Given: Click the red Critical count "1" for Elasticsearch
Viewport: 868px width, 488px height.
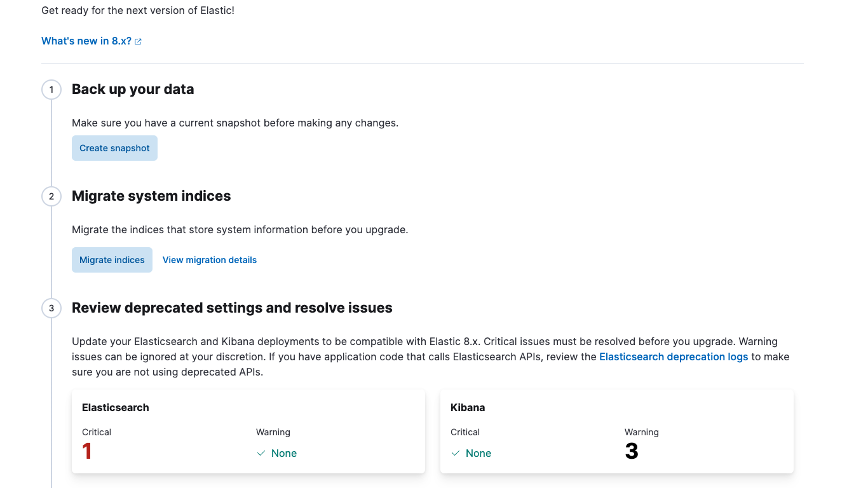Looking at the screenshot, I should [86, 451].
